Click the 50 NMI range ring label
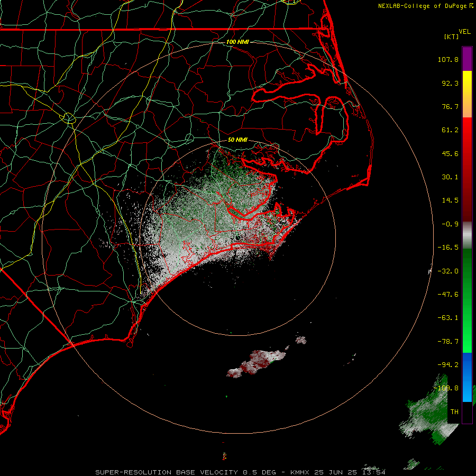476x476 pixels. [237, 140]
